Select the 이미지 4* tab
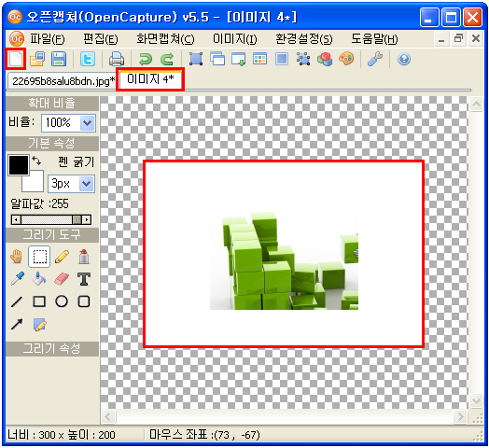Screen dimensions: 489x448 coord(150,79)
